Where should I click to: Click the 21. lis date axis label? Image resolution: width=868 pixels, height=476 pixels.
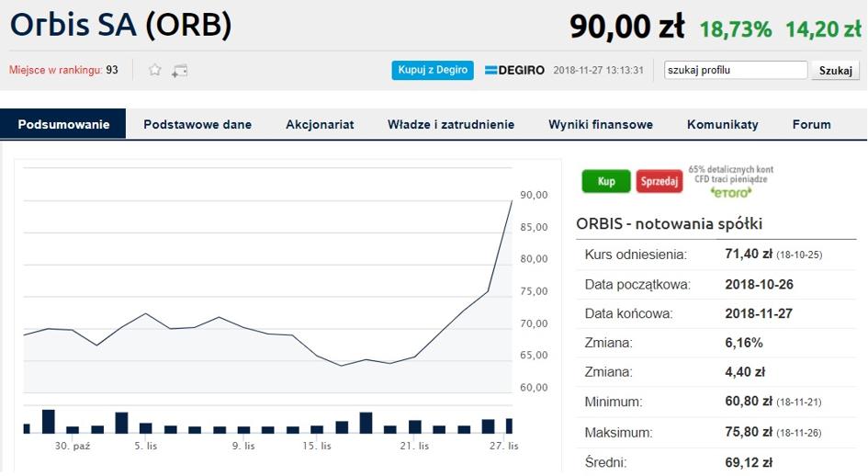click(414, 446)
